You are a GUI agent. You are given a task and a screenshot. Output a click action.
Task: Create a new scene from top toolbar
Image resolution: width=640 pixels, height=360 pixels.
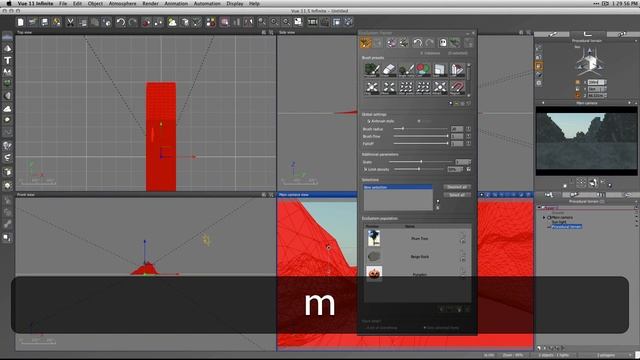20,22
